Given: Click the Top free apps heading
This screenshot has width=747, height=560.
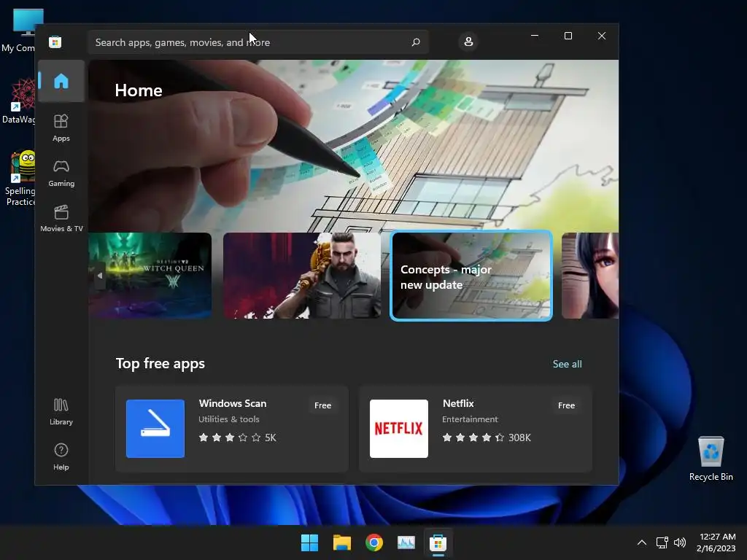Looking at the screenshot, I should [160, 363].
